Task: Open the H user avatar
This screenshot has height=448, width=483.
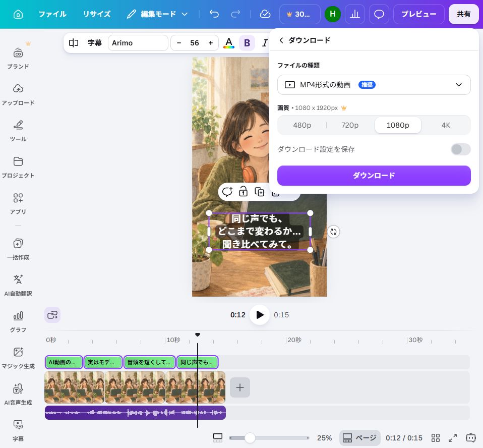Action: [333, 14]
